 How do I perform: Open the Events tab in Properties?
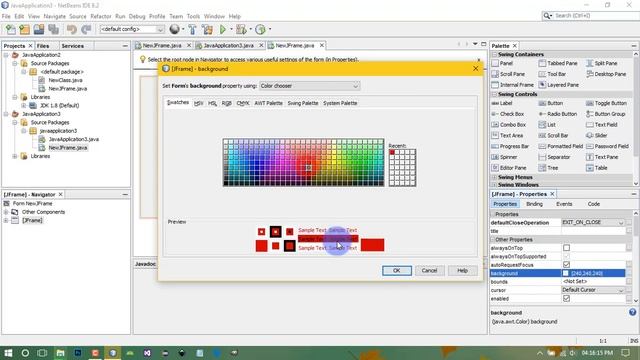(564, 204)
